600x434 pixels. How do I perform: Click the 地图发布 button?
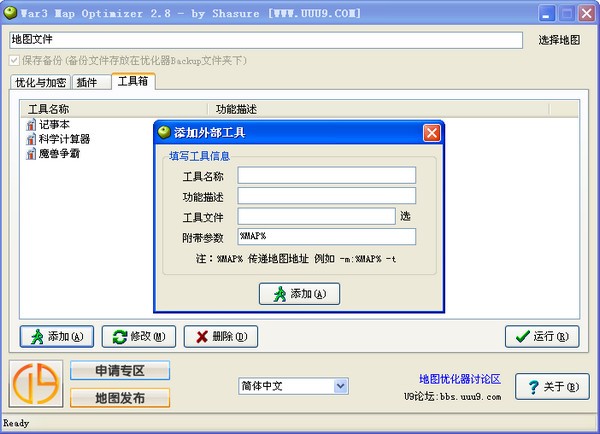[x=120, y=398]
